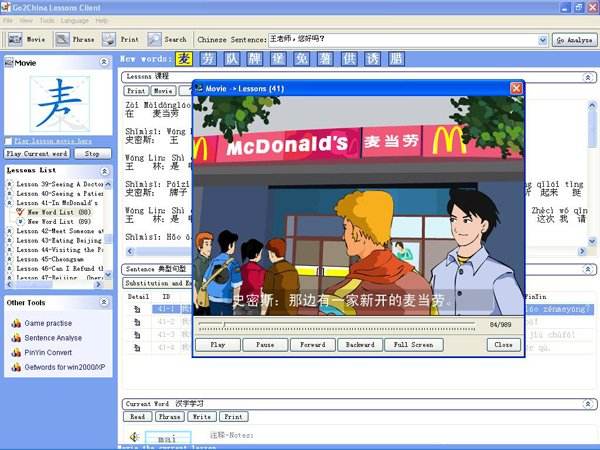Click the Full Screen movie button
This screenshot has width=600, height=450.
pyautogui.click(x=414, y=345)
